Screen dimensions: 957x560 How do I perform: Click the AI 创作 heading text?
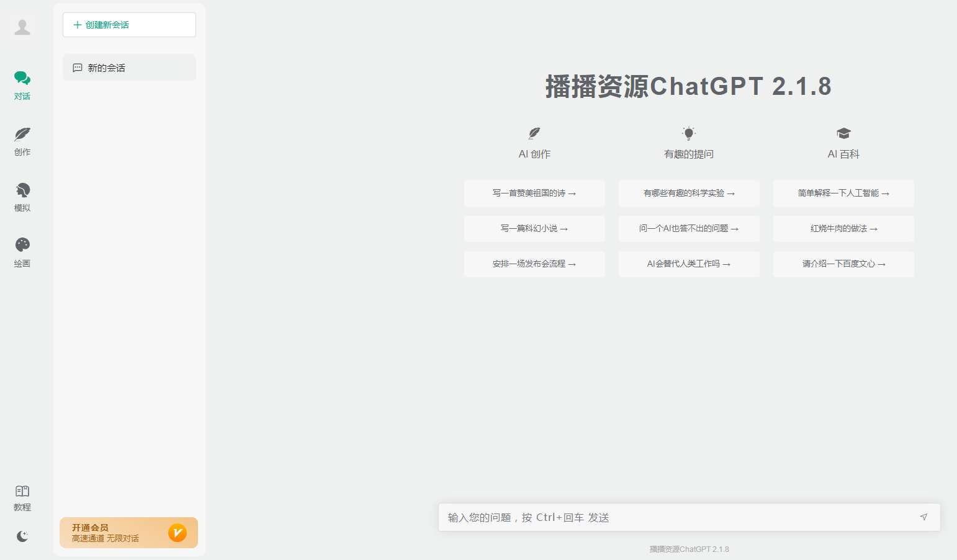(534, 154)
